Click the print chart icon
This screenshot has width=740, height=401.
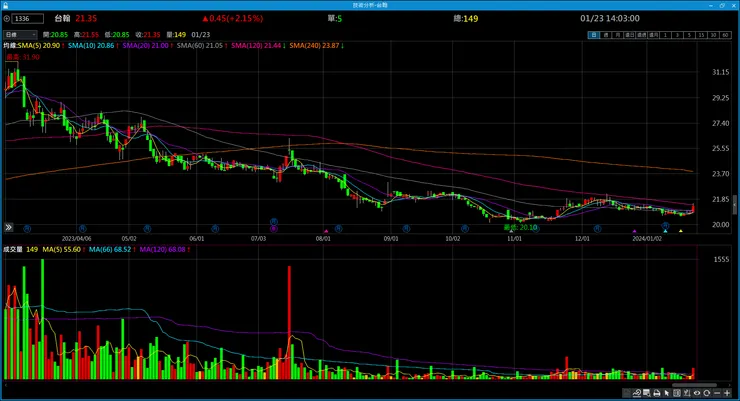click(x=657, y=393)
